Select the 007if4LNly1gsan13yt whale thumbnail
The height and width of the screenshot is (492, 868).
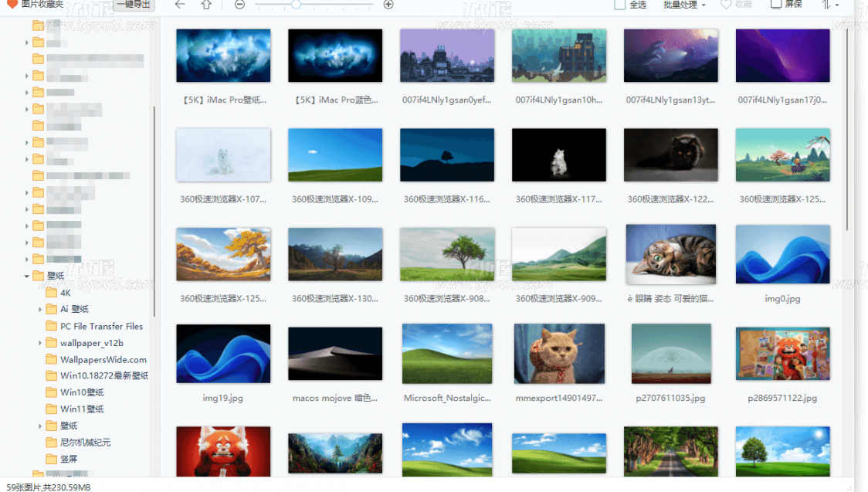[670, 56]
